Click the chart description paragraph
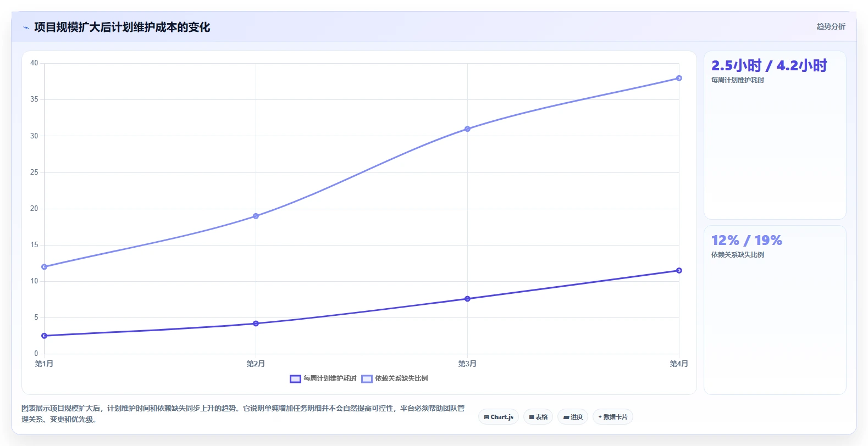Image resolution: width=868 pixels, height=446 pixels. coord(243,414)
